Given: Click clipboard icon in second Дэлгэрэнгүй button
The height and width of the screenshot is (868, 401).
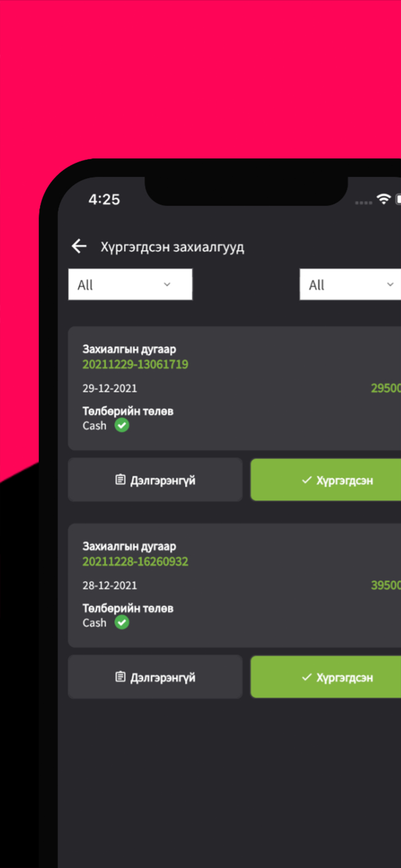Looking at the screenshot, I should (x=120, y=676).
